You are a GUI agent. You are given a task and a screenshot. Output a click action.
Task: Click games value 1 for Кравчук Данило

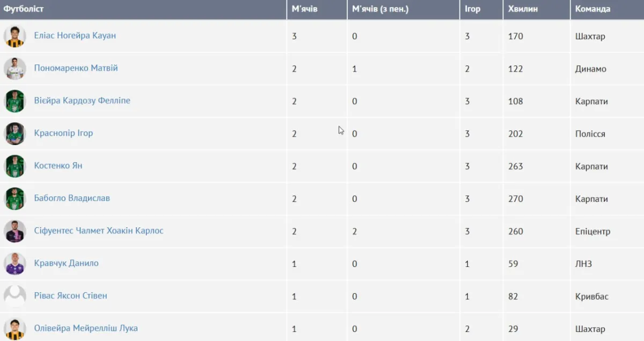click(467, 264)
